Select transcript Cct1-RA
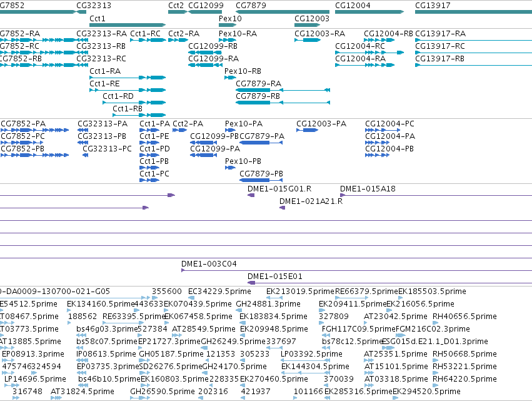Image resolution: width=532 pixels, height=401 pixels. [128, 78]
